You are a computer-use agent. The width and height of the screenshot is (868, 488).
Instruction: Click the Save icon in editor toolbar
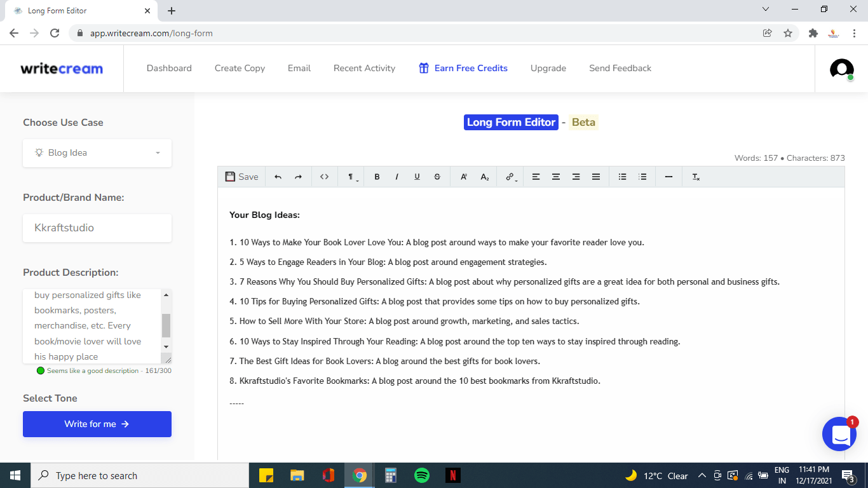tap(230, 177)
